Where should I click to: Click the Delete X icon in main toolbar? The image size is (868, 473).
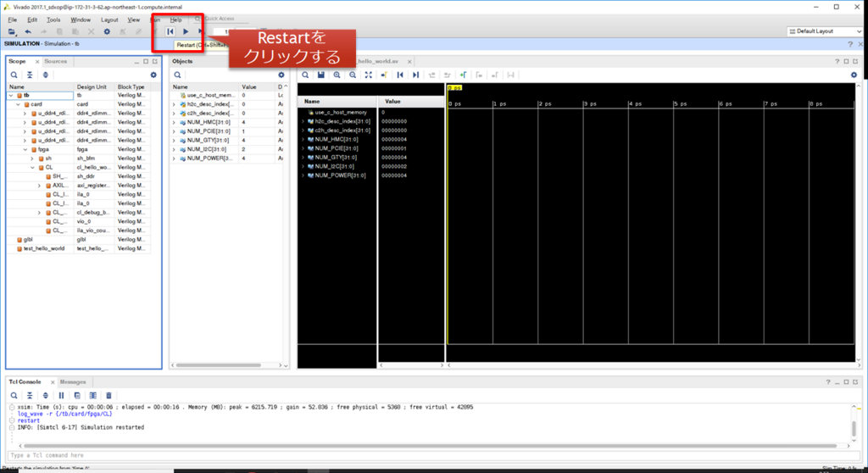coord(91,31)
